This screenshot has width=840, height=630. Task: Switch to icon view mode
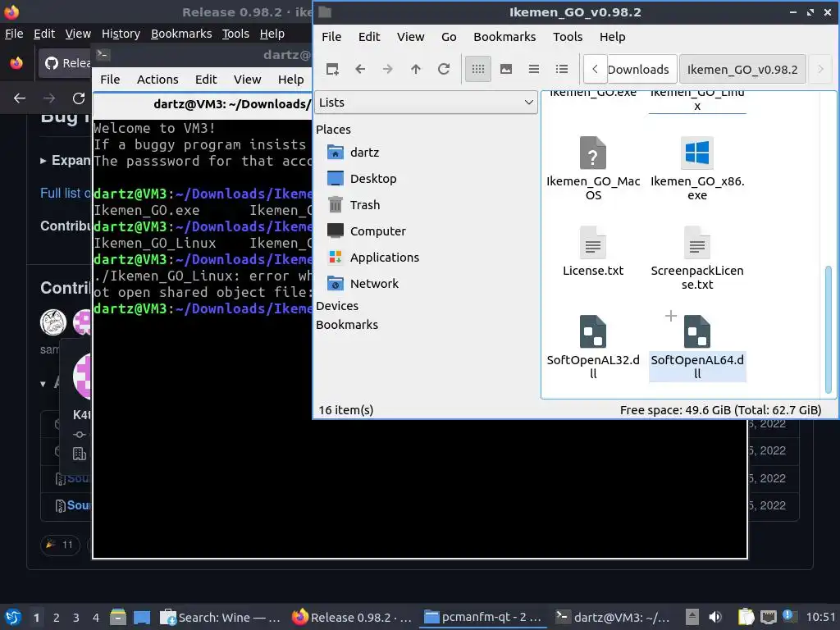(478, 69)
